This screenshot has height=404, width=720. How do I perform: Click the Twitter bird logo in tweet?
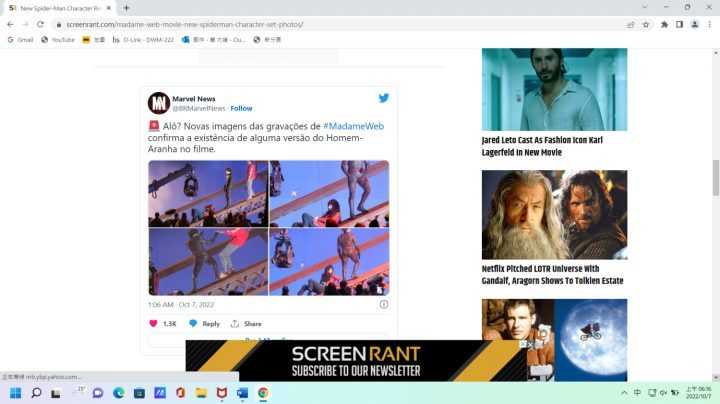click(383, 98)
